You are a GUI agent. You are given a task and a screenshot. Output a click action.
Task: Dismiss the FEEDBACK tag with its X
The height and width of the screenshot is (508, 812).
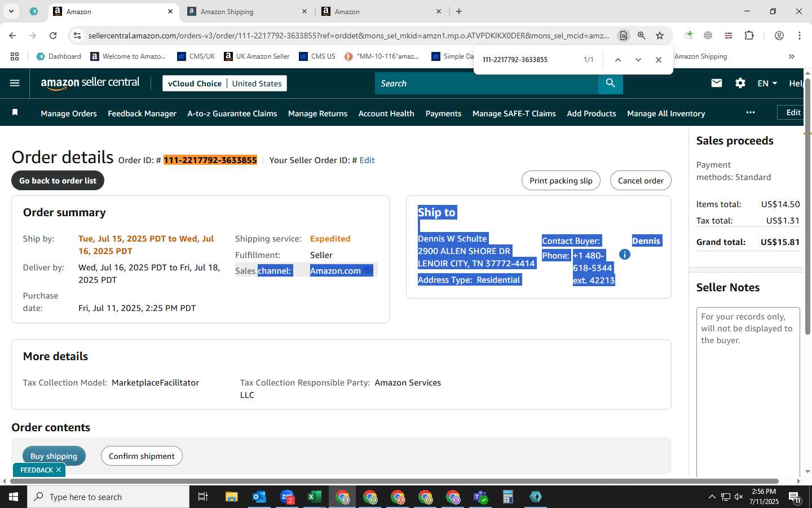tap(59, 470)
